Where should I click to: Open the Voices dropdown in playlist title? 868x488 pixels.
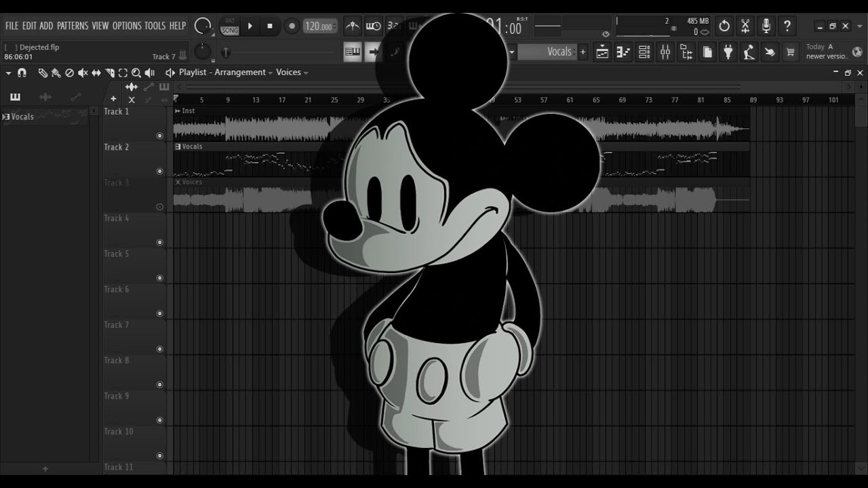click(x=292, y=73)
